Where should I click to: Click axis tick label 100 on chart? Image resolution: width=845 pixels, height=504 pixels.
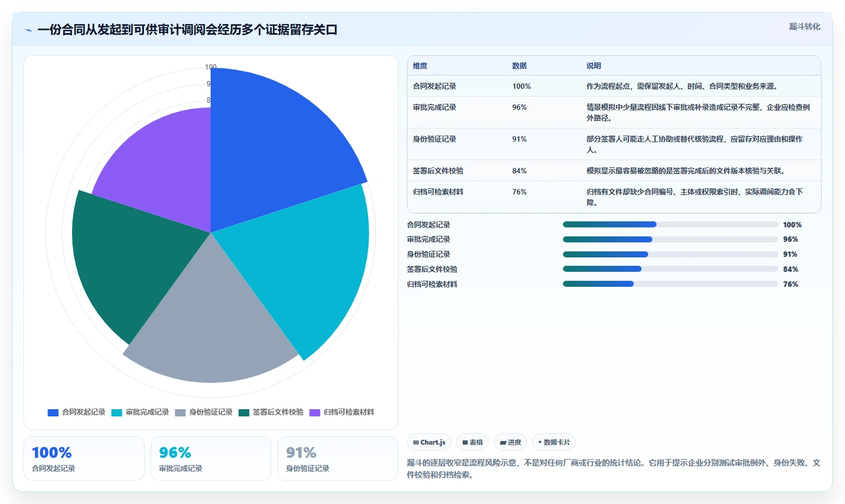[x=211, y=67]
